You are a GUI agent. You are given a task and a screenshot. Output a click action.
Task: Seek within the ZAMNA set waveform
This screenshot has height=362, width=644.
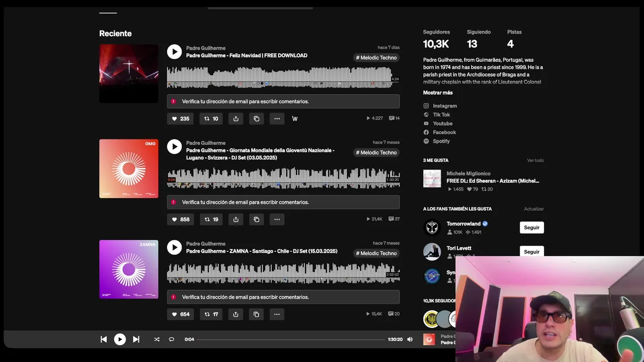tap(283, 273)
